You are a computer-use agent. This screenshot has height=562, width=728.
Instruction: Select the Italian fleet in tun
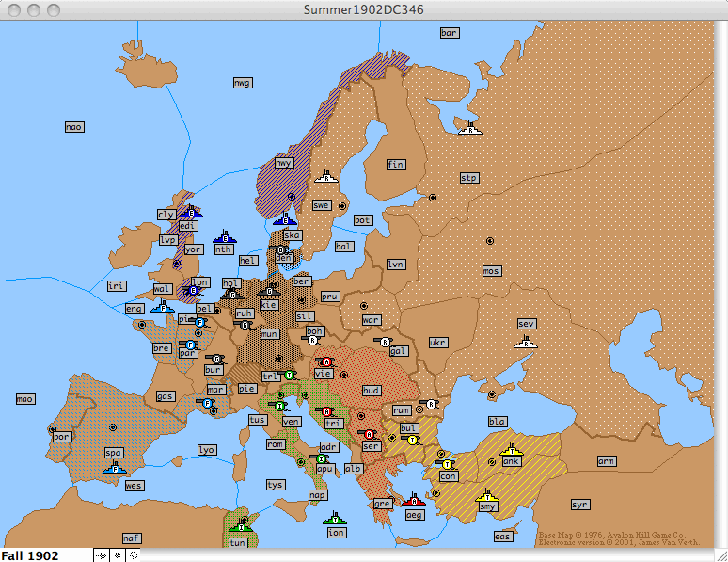(x=241, y=526)
